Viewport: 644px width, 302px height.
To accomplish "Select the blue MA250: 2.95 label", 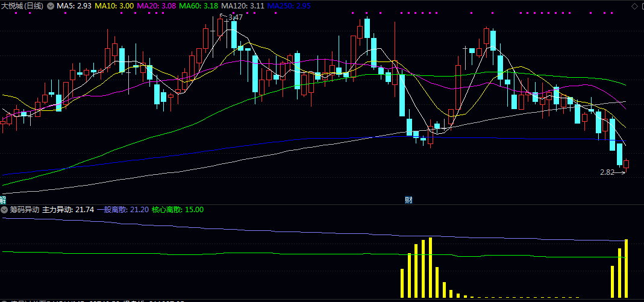I will click(289, 5).
